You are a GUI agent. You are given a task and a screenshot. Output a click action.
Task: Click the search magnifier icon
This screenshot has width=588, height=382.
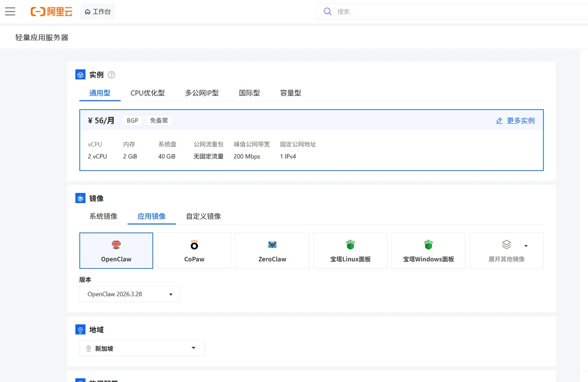click(328, 11)
